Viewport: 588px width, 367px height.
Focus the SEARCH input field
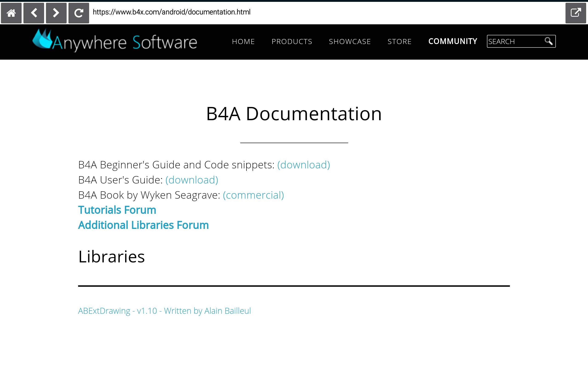pos(514,42)
